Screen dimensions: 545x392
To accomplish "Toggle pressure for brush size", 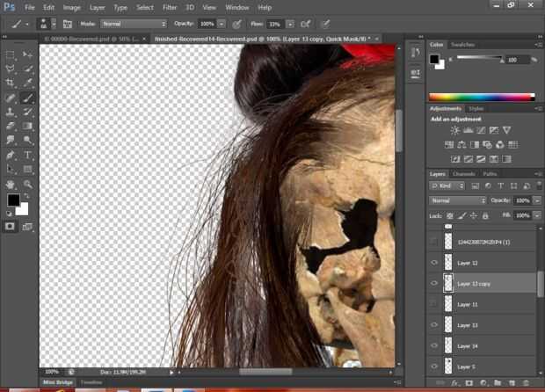I will 325,24.
